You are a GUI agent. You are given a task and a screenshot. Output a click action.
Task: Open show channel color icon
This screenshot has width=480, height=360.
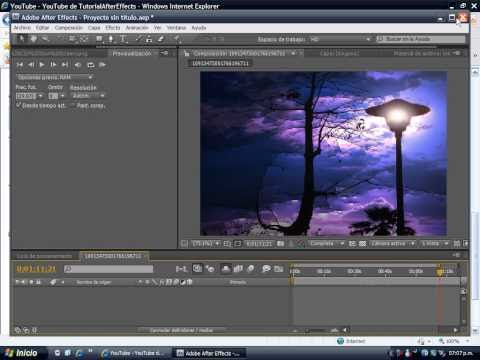pyautogui.click(x=301, y=244)
